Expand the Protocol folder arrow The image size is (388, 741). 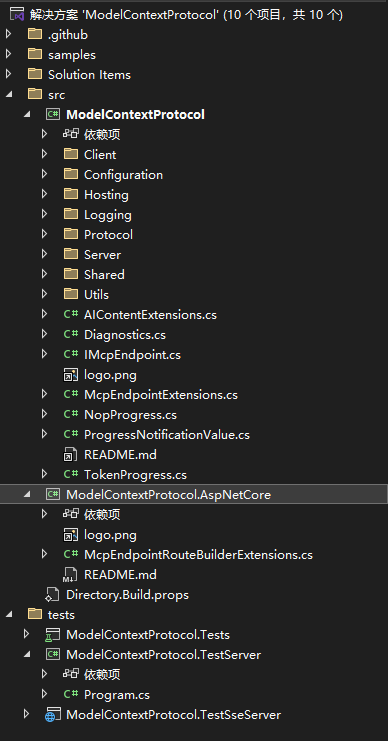pos(44,234)
